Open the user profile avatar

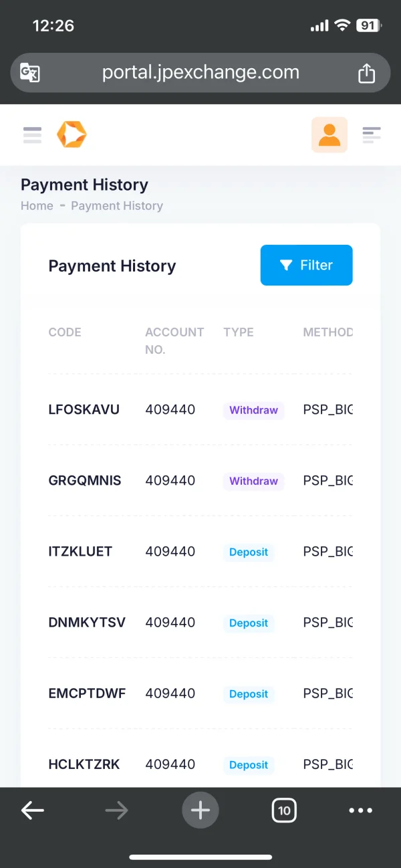pos(329,134)
